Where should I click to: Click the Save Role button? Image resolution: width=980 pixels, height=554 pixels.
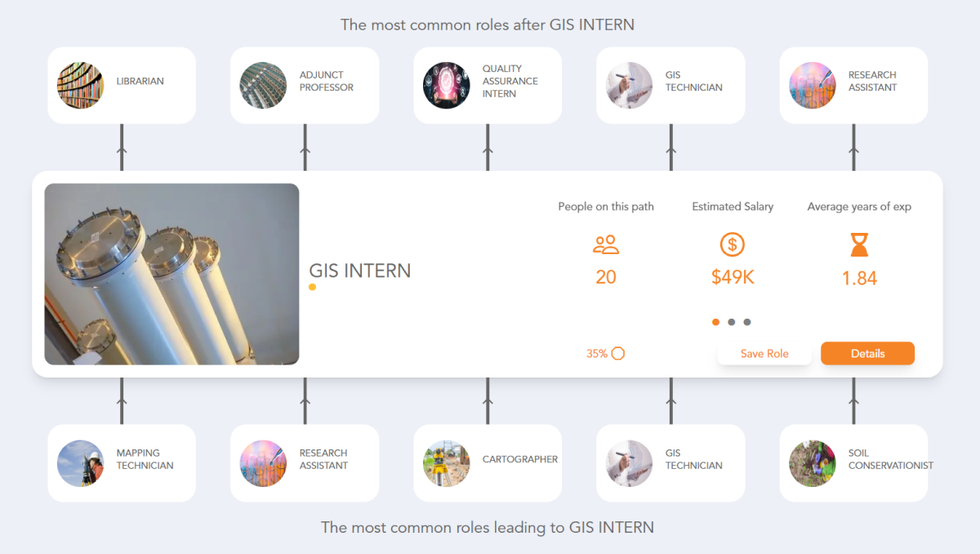point(764,353)
